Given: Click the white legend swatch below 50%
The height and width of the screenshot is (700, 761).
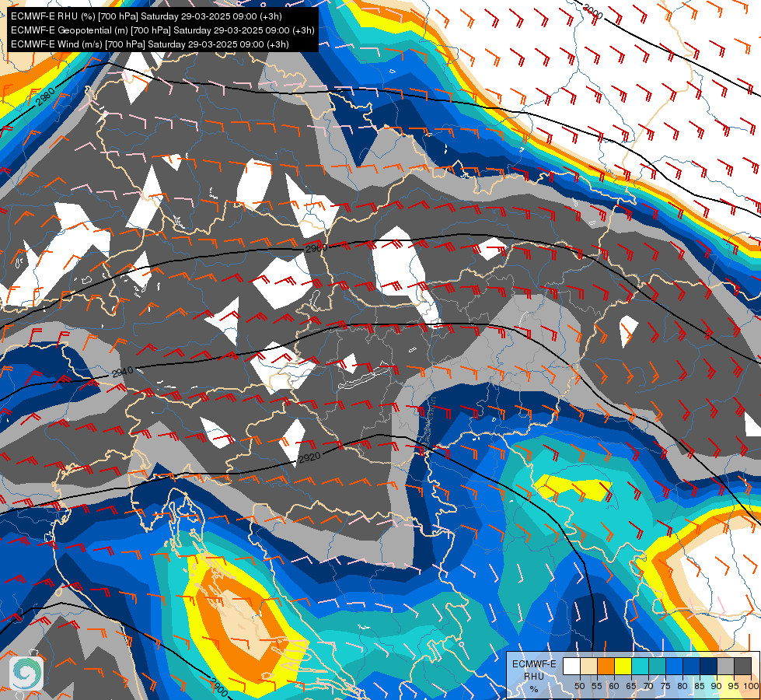Looking at the screenshot, I should [x=571, y=666].
